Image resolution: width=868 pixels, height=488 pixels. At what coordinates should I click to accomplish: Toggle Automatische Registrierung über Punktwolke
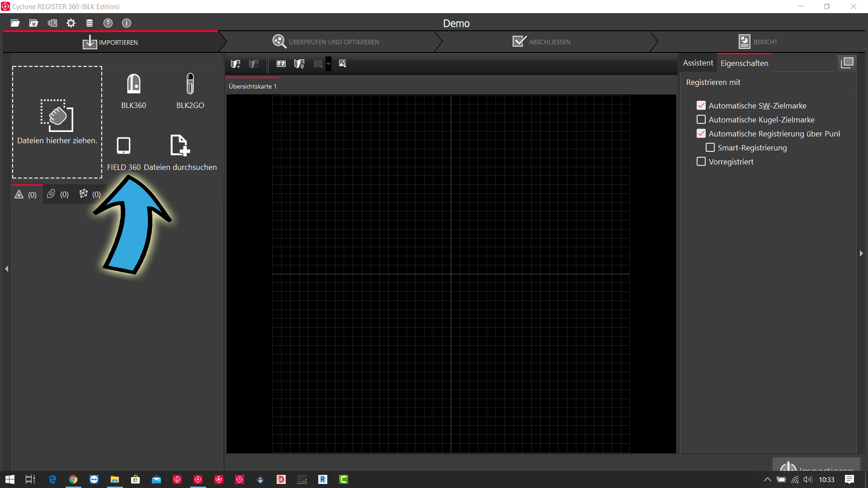click(701, 133)
